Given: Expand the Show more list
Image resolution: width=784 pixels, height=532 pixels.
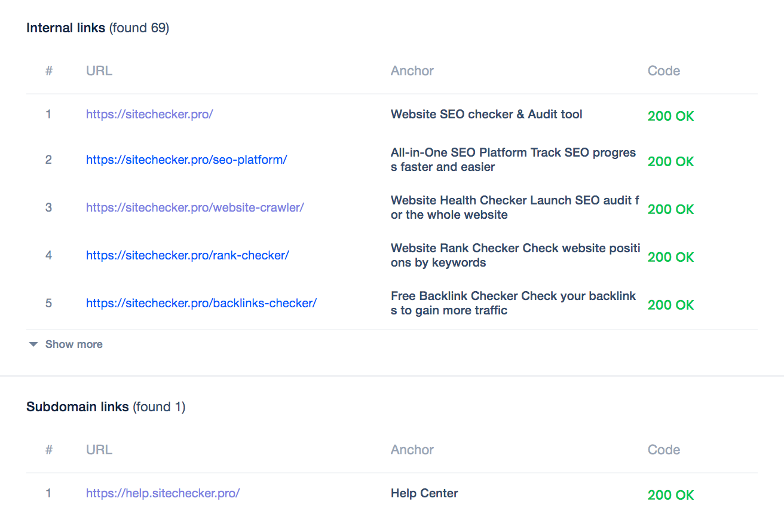Looking at the screenshot, I should coord(66,344).
